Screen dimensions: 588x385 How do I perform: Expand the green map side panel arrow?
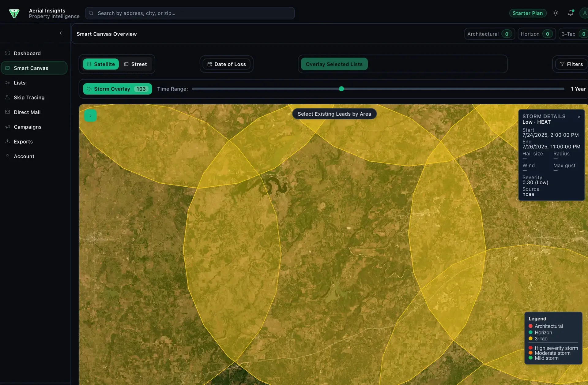[x=90, y=115]
